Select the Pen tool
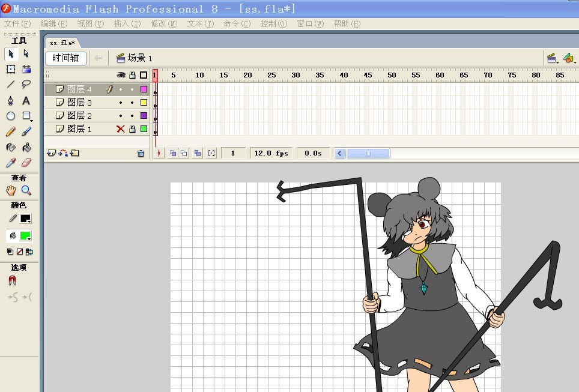The height and width of the screenshot is (392, 579). click(11, 100)
